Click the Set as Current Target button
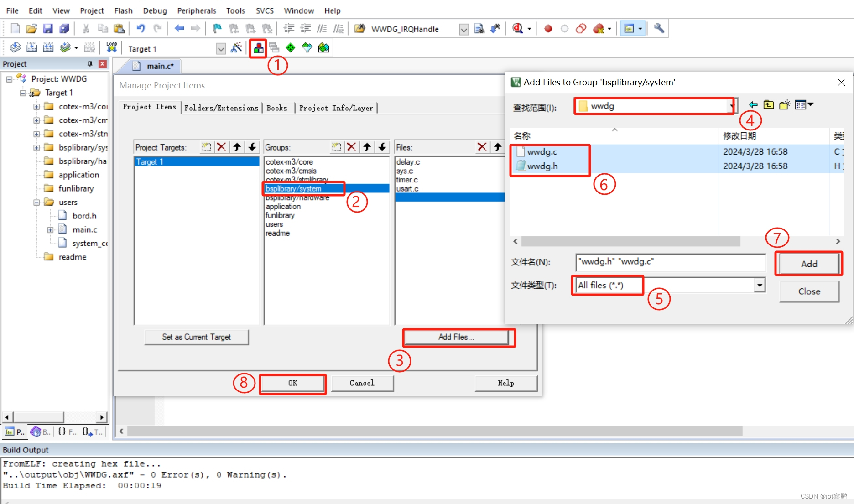Image resolution: width=854 pixels, height=504 pixels. pos(196,337)
